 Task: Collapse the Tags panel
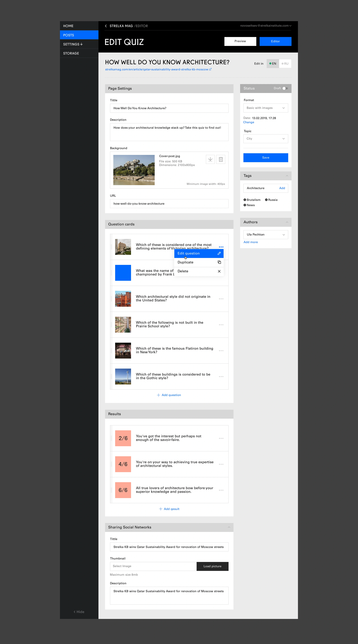(x=287, y=176)
